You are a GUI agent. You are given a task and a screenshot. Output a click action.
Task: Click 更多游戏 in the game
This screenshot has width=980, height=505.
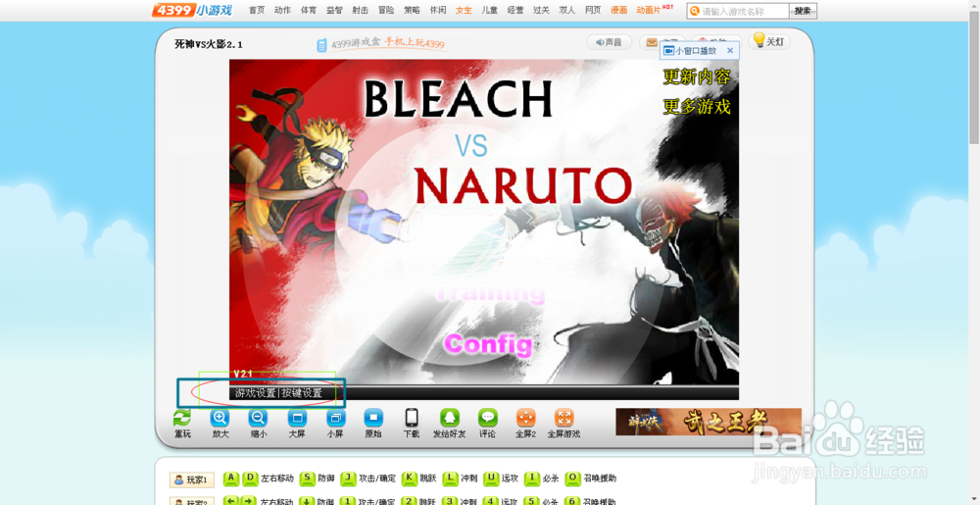tap(696, 106)
